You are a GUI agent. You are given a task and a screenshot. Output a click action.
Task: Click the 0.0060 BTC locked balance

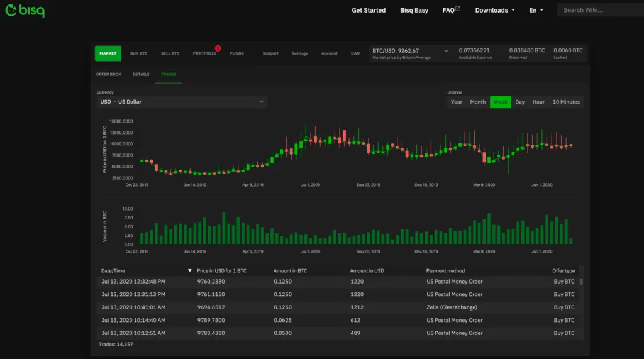coord(568,50)
